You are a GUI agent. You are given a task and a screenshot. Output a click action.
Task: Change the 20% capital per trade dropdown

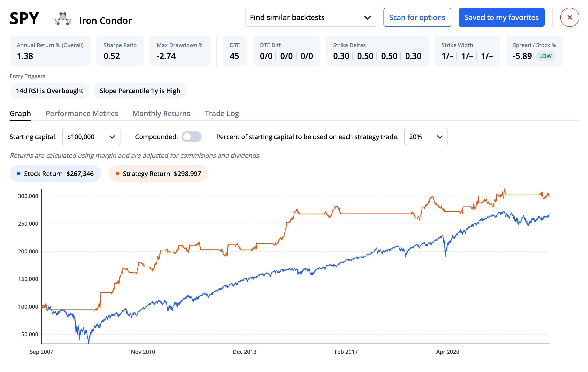pyautogui.click(x=426, y=137)
